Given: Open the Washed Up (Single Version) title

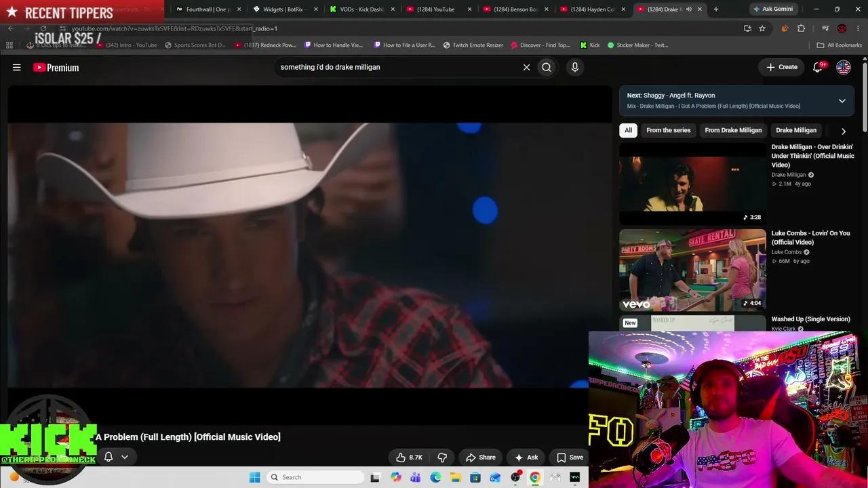Looking at the screenshot, I should 810,319.
